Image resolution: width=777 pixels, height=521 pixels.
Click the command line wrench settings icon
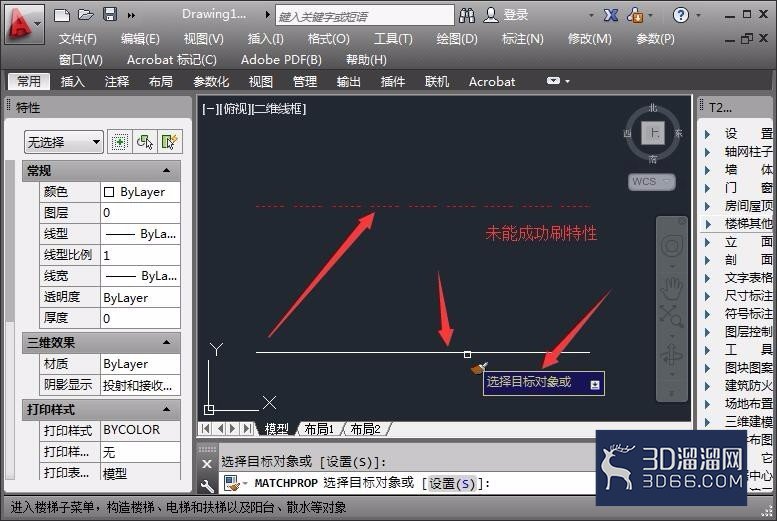[x=207, y=485]
